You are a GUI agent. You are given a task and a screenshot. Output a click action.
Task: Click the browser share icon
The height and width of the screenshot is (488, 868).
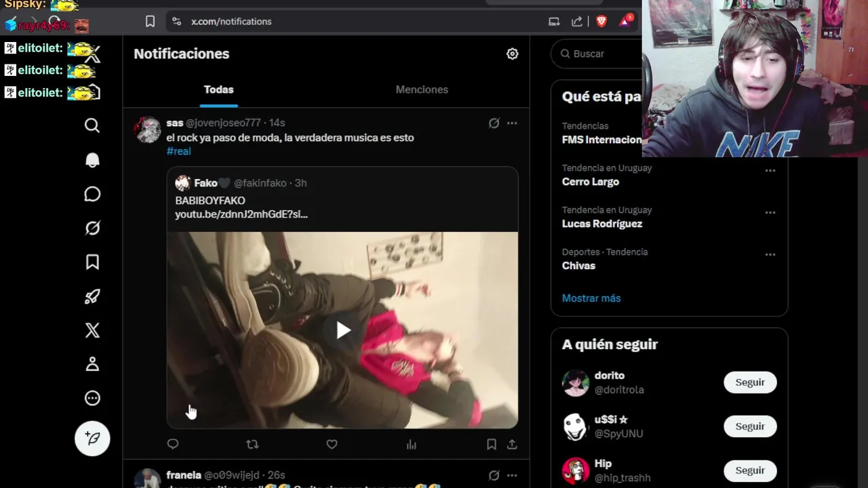(x=577, y=22)
